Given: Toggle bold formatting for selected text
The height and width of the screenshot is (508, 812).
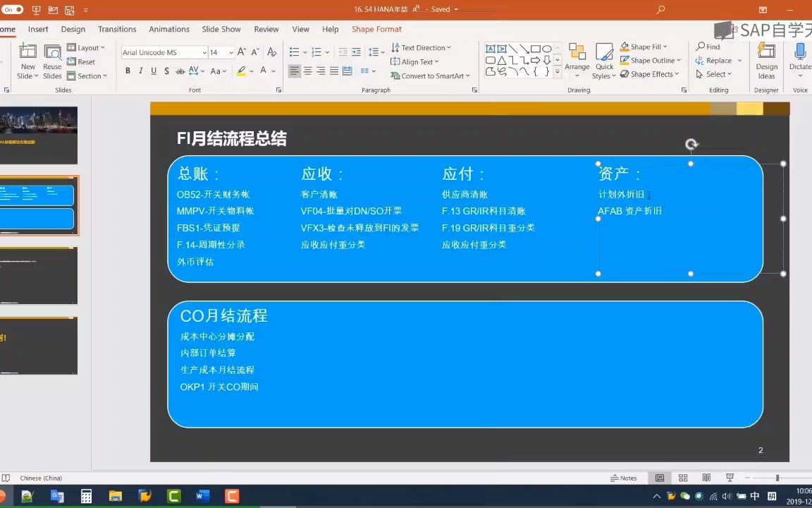Looking at the screenshot, I should [127, 71].
